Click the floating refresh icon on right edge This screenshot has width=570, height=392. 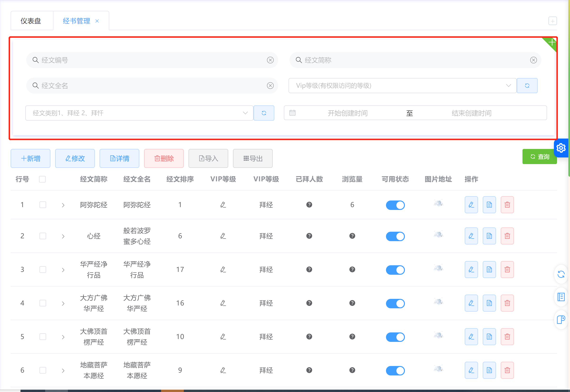point(561,274)
